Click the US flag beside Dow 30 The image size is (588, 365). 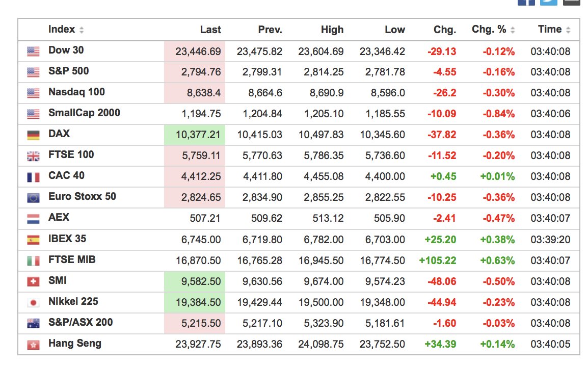tap(34, 51)
